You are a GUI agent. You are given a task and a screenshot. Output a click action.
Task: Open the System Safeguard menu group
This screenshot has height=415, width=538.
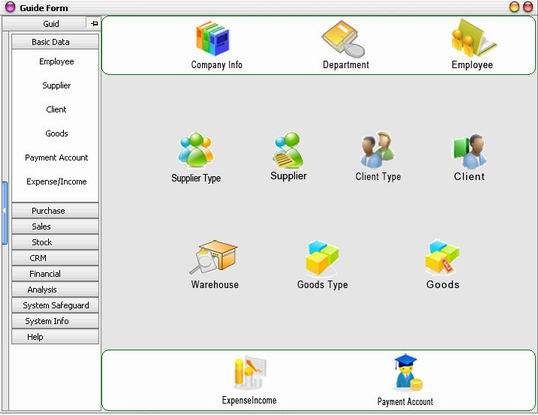[x=55, y=305]
